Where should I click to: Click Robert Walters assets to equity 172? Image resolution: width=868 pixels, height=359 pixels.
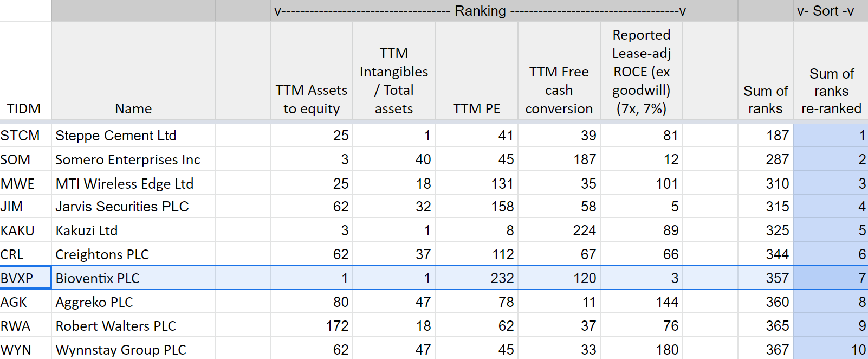312,326
